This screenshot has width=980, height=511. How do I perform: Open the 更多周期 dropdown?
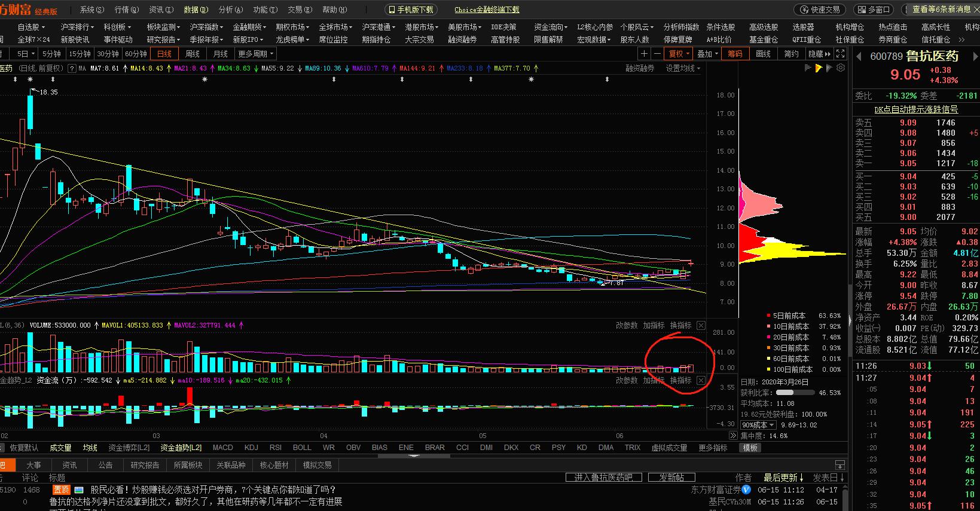coord(256,54)
